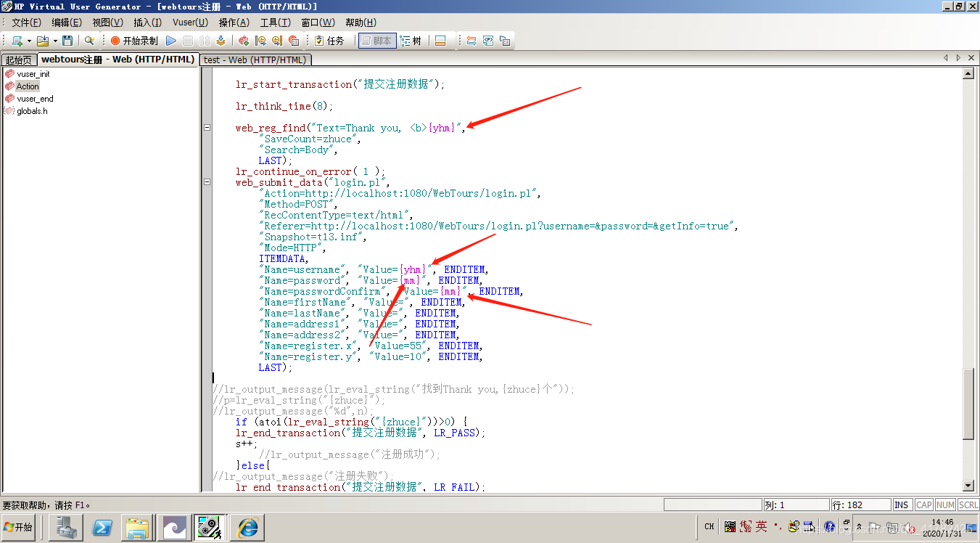980x543 pixels.
Task: Click the pause replay icon
Action: point(204,41)
